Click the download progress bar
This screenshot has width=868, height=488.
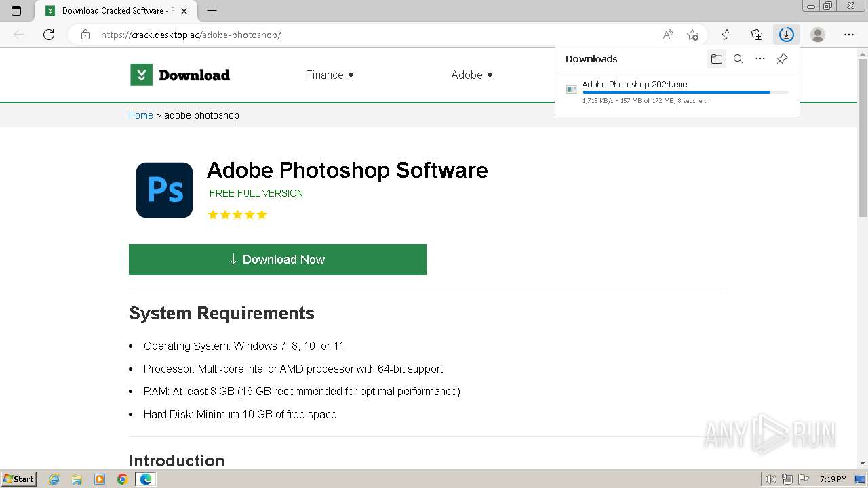click(x=685, y=92)
